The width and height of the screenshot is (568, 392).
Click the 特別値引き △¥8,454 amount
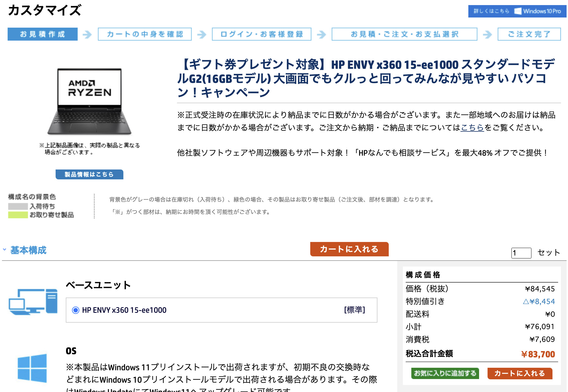[x=539, y=301]
